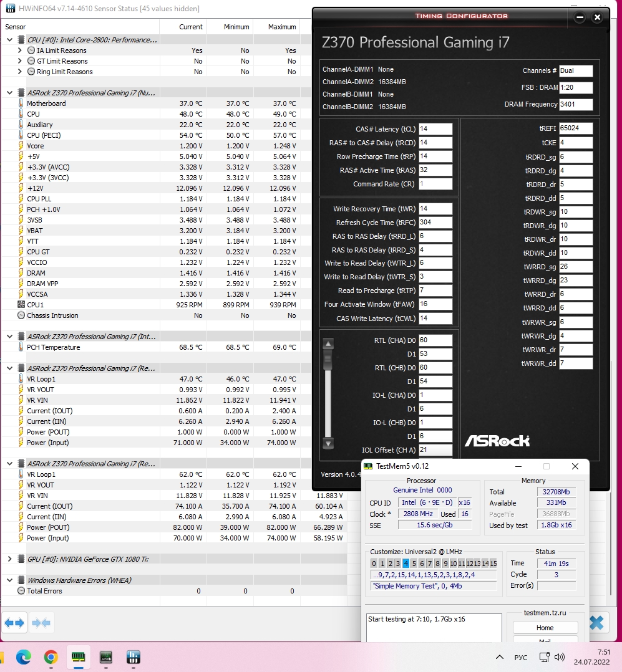This screenshot has width=622, height=672.
Task: Select the CPU (PECI) sensor row
Action: (x=156, y=135)
